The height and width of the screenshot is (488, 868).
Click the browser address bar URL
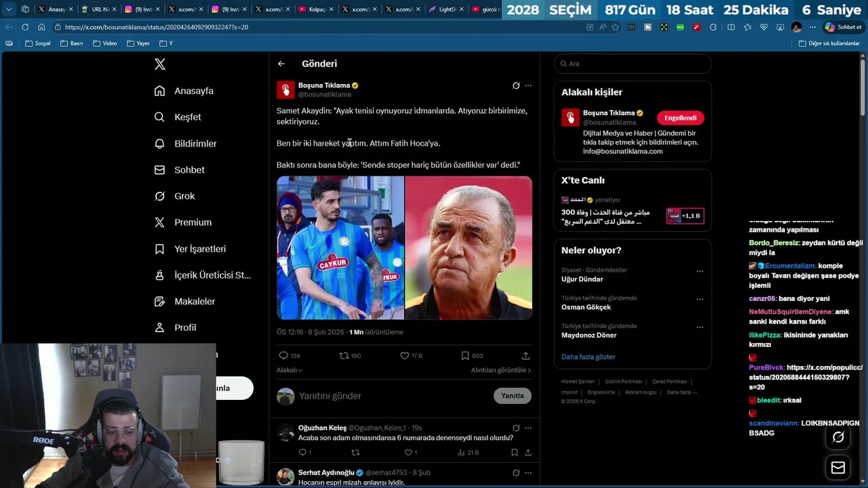point(157,27)
